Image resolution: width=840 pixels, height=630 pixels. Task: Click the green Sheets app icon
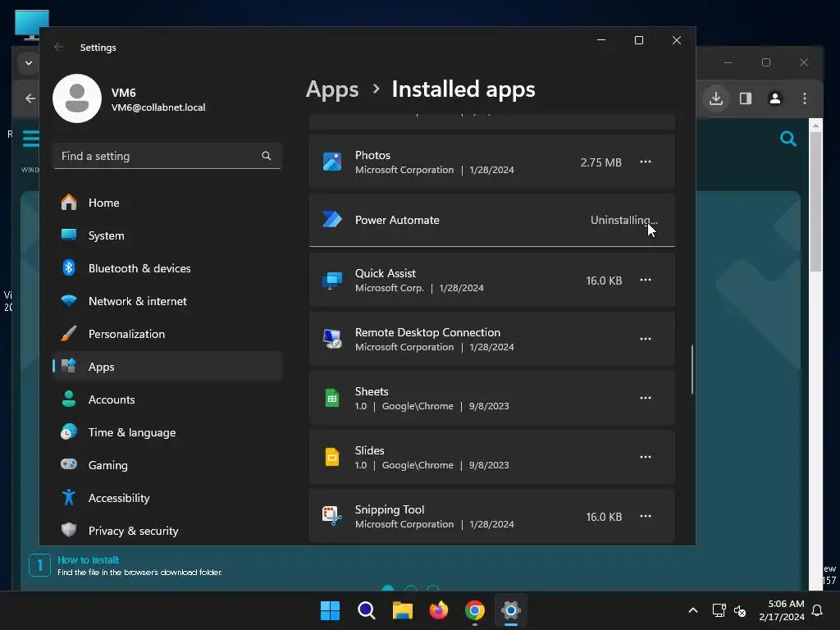click(332, 398)
